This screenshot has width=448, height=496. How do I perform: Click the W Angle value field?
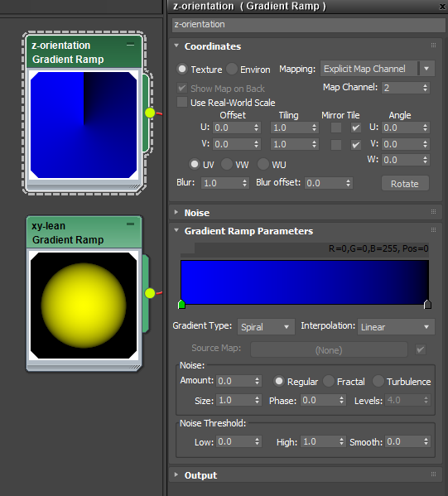[401, 160]
